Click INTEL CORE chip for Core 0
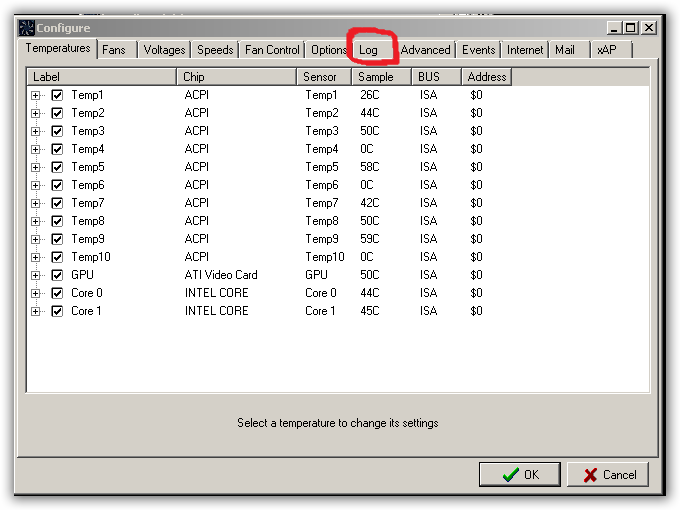 tap(216, 293)
